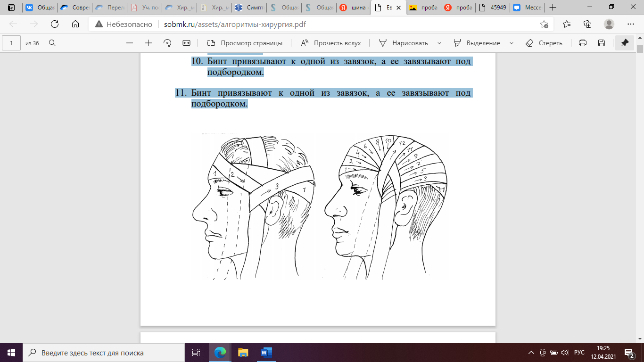The image size is (644, 362).
Task: Rotate the PDF page
Action: click(x=167, y=43)
